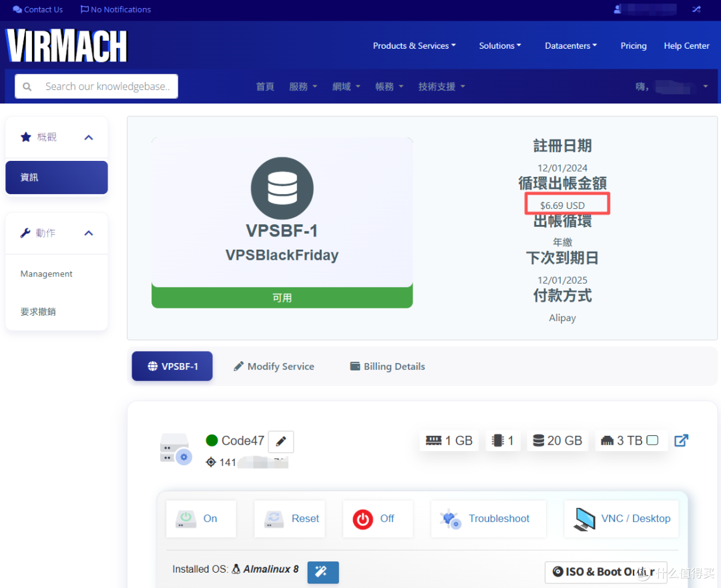This screenshot has width=721, height=588.
Task: Click the VNC / Desktop monitor icon
Action: (x=584, y=519)
